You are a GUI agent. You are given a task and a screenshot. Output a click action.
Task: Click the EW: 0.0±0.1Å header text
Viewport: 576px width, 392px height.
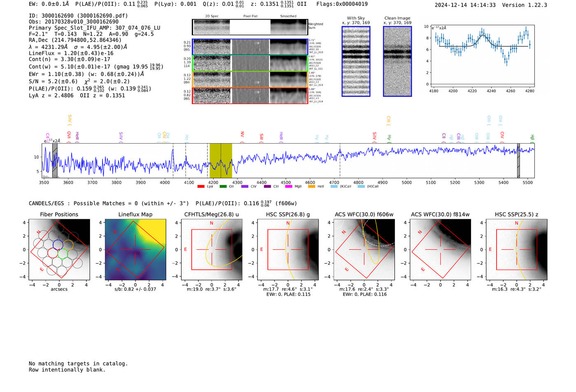(49, 4)
